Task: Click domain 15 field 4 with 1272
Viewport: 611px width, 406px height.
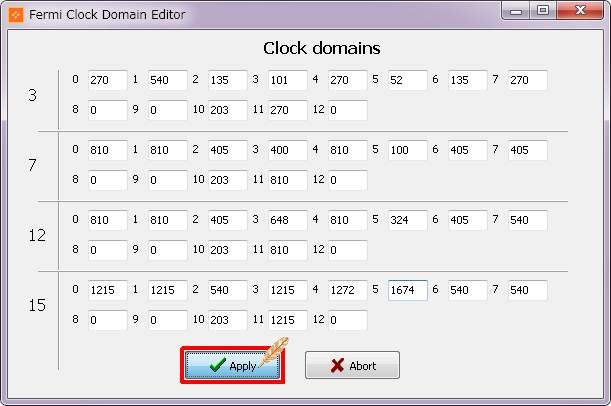Action: (x=348, y=290)
